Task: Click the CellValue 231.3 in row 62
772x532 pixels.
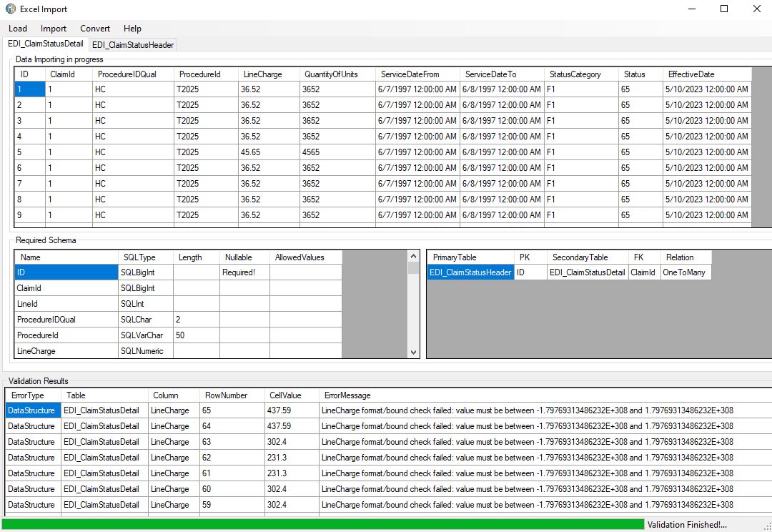Action: pyautogui.click(x=292, y=458)
